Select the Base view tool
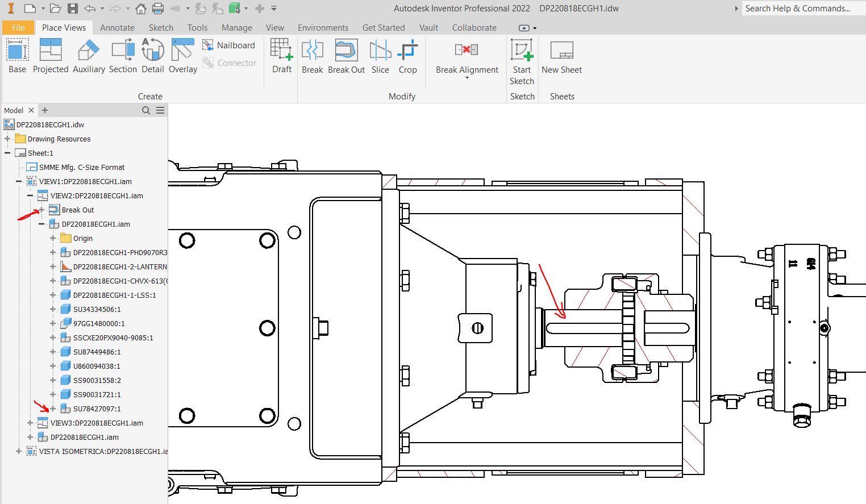 click(16, 56)
